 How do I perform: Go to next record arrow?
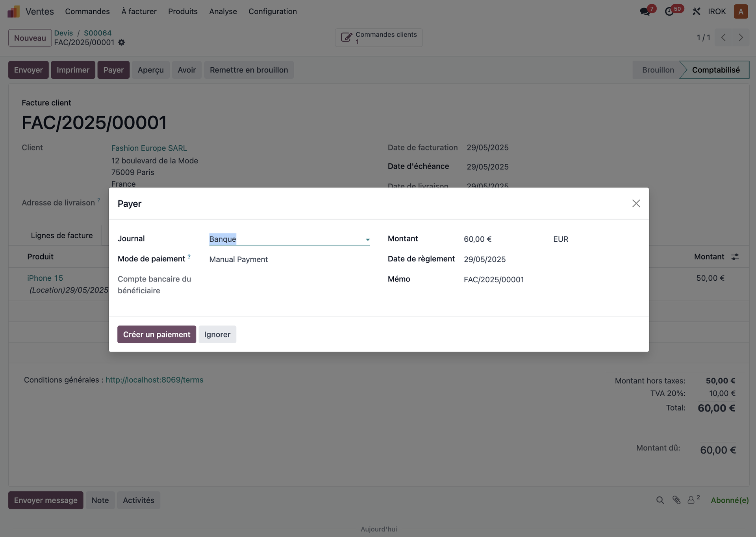coord(741,37)
